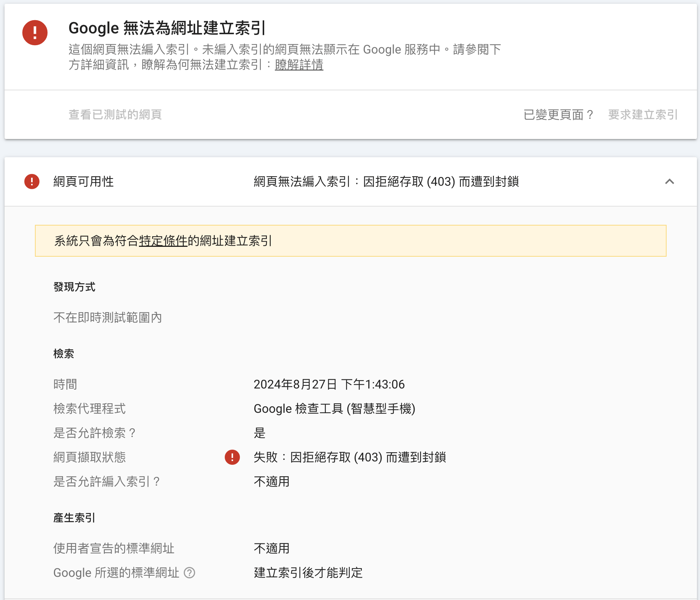This screenshot has width=700, height=600.
Task: Click the timestamp 2024年8月27日 下午1:43:06
Action: [329, 384]
